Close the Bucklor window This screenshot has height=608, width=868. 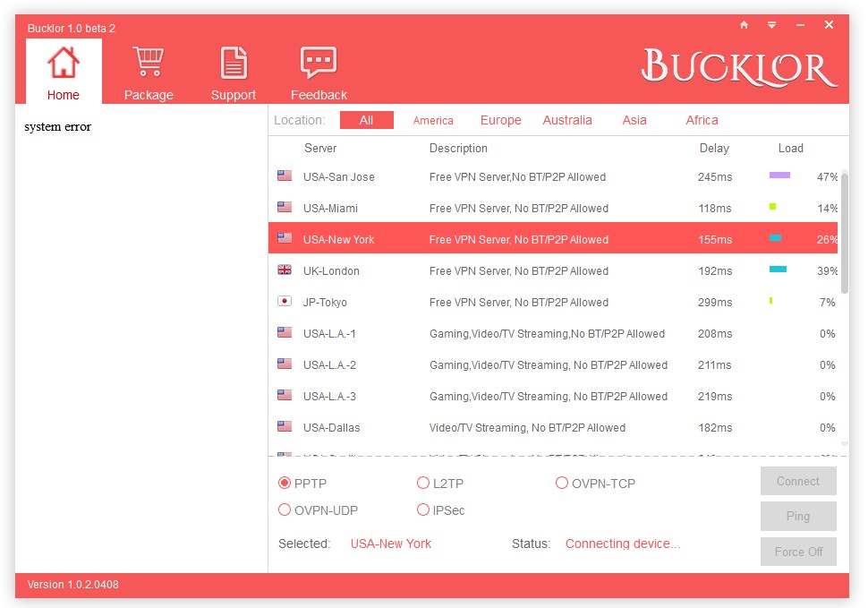[829, 25]
